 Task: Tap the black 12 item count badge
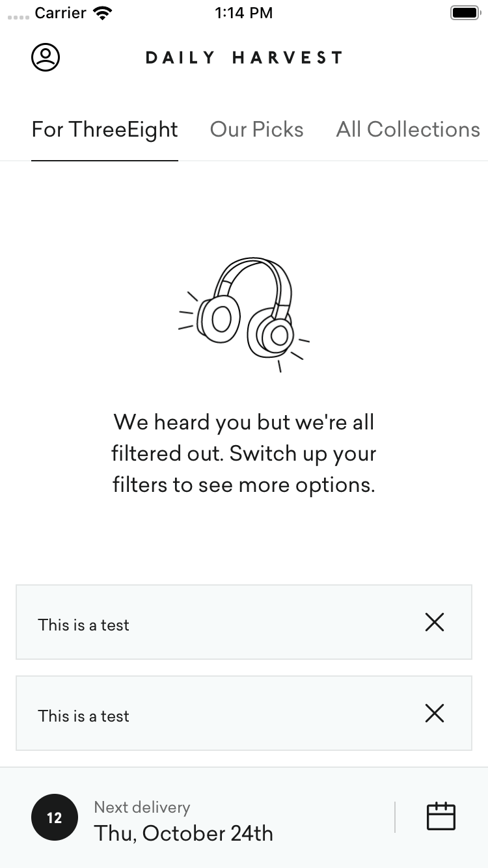pyautogui.click(x=55, y=817)
